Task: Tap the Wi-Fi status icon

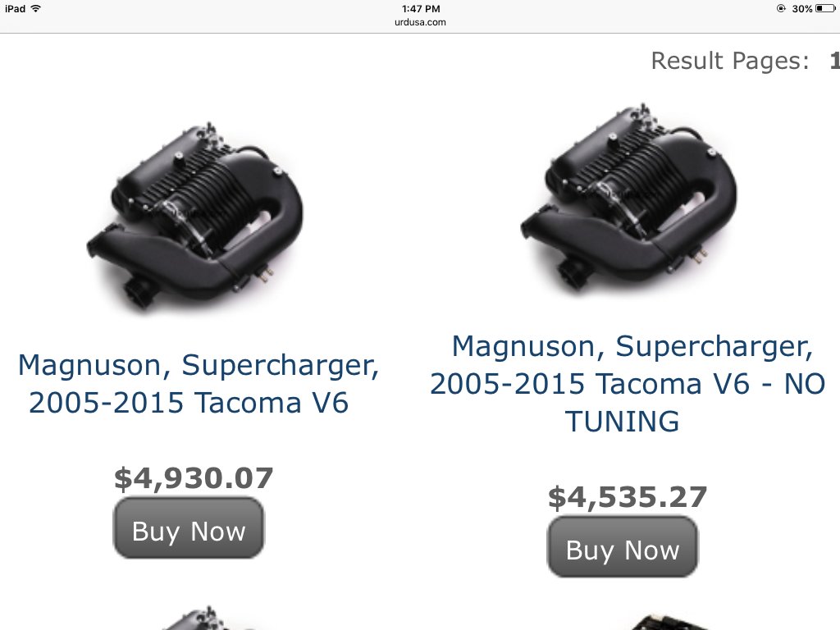Action: click(x=36, y=8)
